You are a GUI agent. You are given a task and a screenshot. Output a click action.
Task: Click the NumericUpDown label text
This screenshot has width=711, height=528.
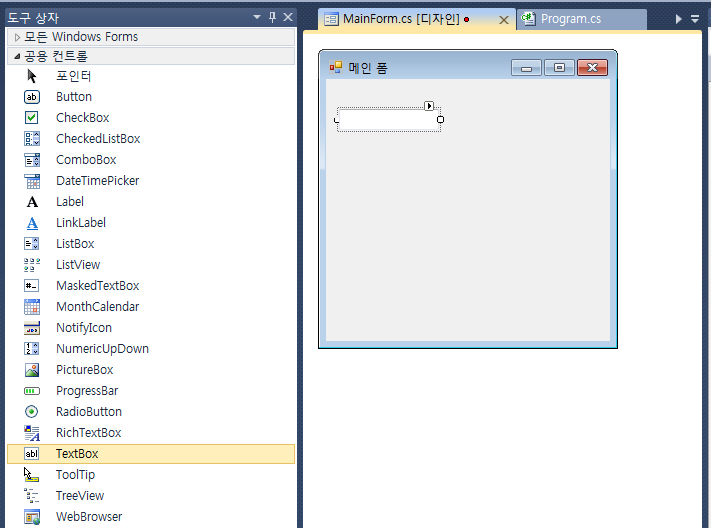[x=102, y=349]
